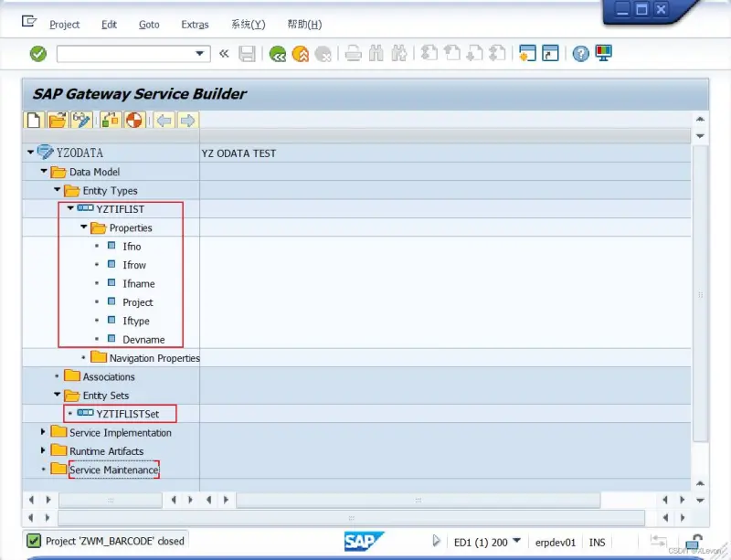Collapse the Properties folder

click(84, 227)
